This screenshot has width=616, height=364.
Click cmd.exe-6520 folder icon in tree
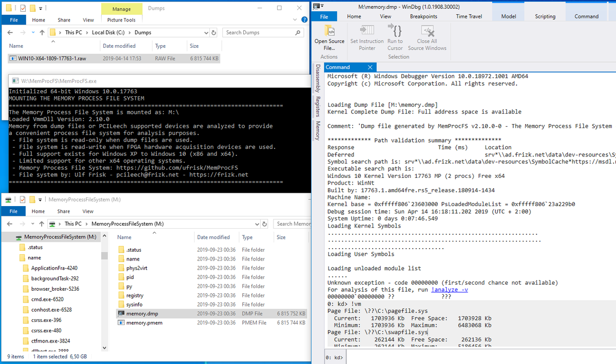tap(27, 299)
